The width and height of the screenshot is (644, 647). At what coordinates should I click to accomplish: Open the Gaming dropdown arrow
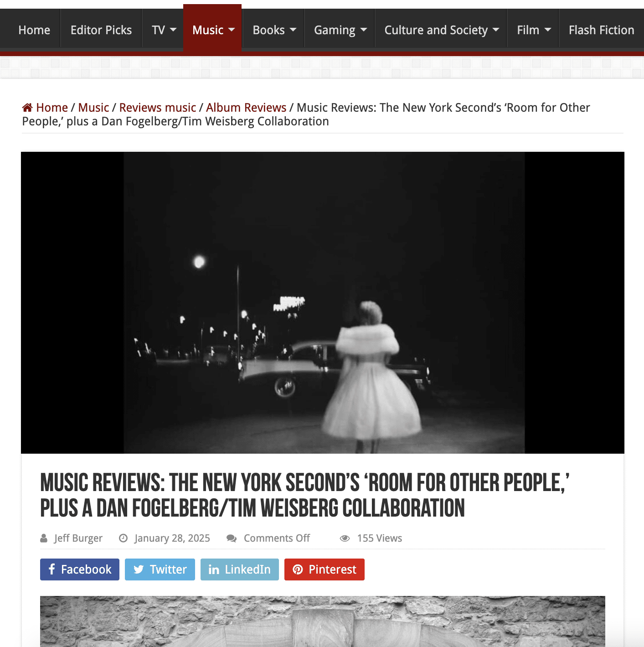point(363,30)
